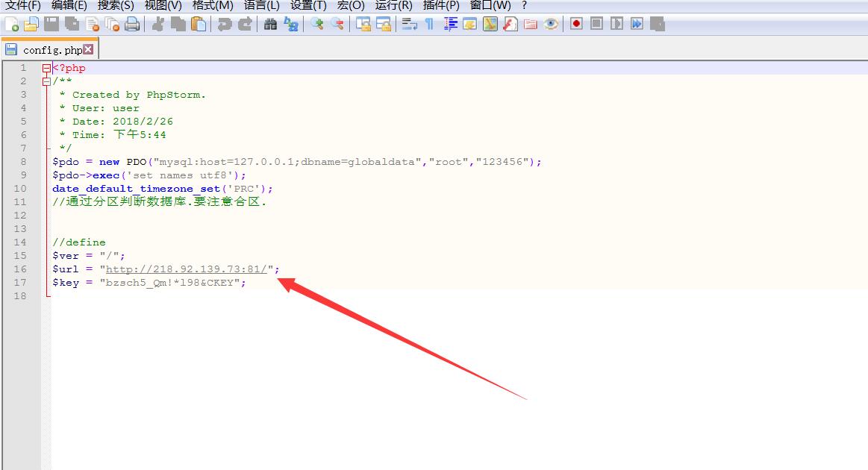Image resolution: width=868 pixels, height=470 pixels.
Task: Start macro recording with red dot icon
Action: (576, 24)
